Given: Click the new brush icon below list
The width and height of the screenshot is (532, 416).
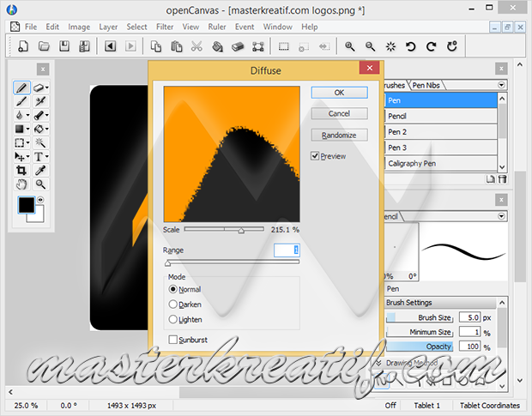Looking at the screenshot, I should coord(490,178).
